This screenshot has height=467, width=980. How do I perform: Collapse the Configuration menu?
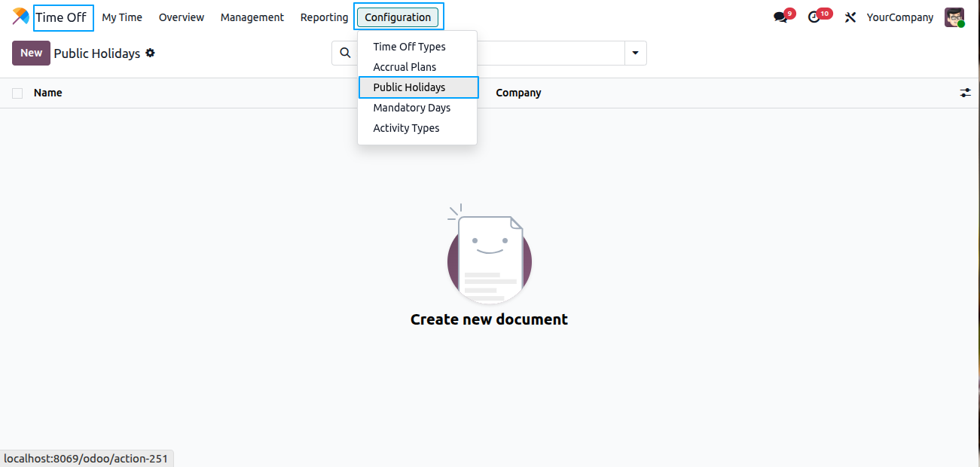coord(398,17)
